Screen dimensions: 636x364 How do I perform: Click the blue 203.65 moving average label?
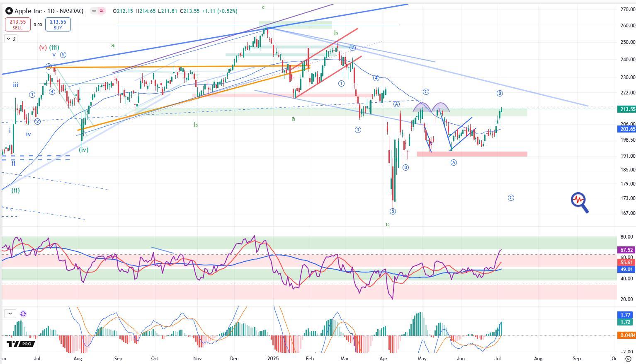pyautogui.click(x=626, y=129)
